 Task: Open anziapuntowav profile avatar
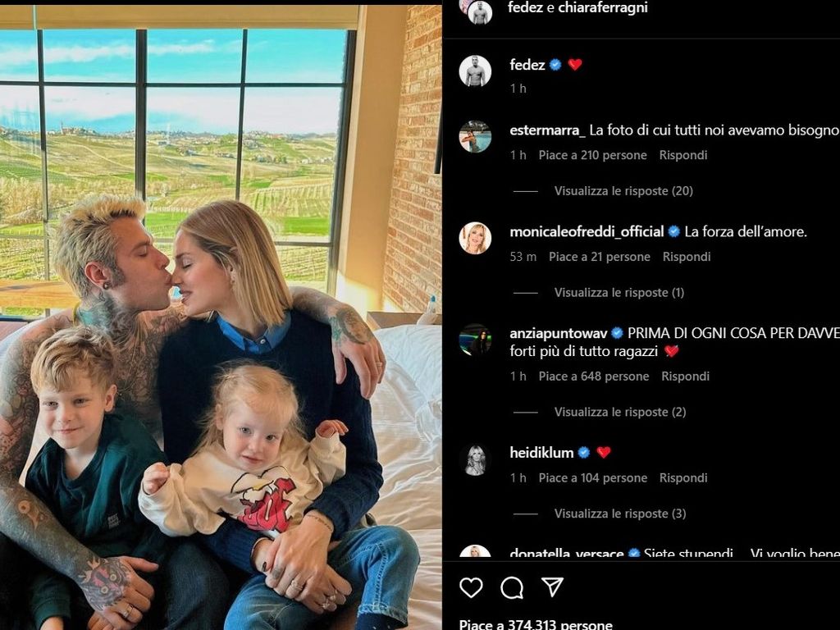pyautogui.click(x=475, y=340)
